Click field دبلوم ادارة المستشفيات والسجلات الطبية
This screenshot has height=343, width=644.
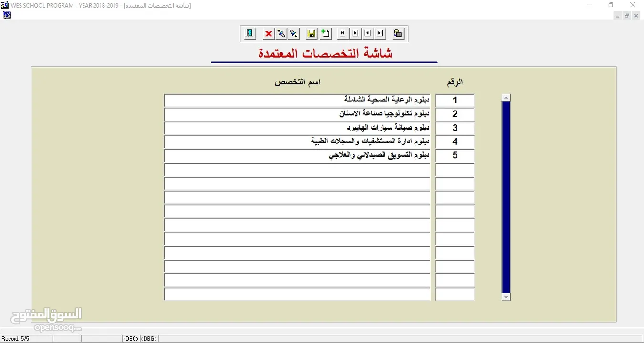tap(297, 142)
